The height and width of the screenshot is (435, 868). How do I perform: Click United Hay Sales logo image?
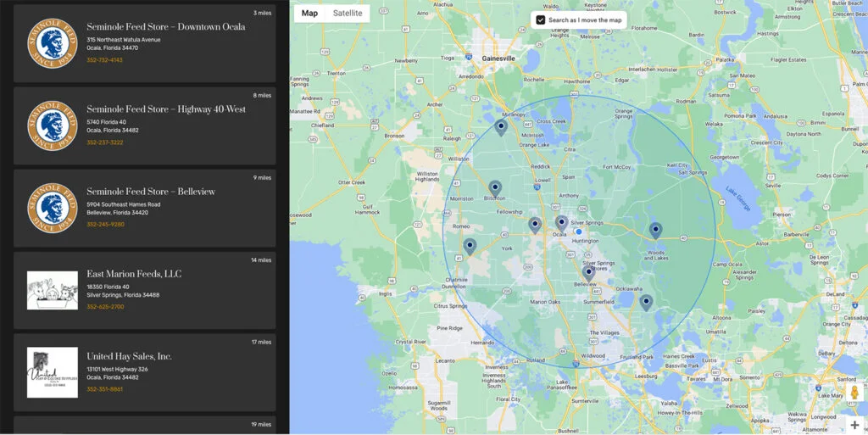coord(53,372)
